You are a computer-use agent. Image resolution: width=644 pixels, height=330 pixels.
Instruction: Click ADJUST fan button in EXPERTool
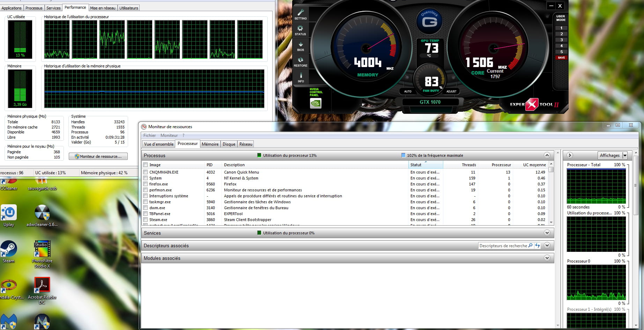tap(451, 91)
